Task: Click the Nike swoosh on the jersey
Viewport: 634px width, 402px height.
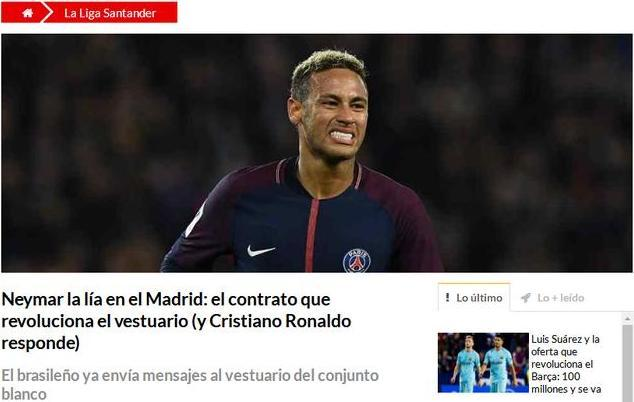Action: pos(261,251)
